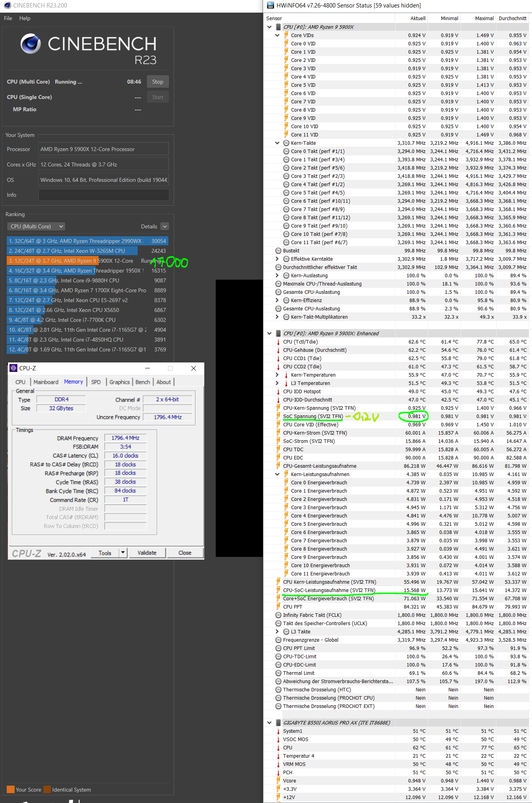Image resolution: width=532 pixels, height=803 pixels.
Task: Click the lightning icon beside SoC Spannung (SVI2 TFN)
Action: click(x=278, y=416)
